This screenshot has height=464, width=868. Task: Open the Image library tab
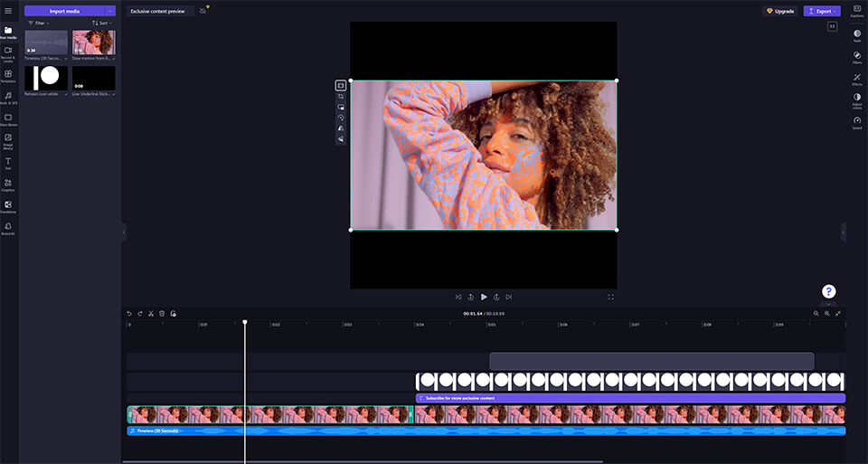tap(8, 142)
